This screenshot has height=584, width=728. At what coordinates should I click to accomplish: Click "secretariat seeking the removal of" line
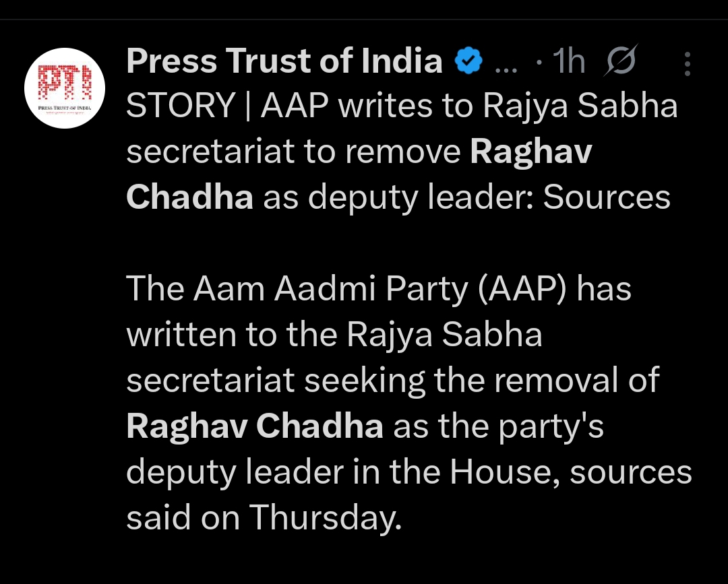(392, 381)
